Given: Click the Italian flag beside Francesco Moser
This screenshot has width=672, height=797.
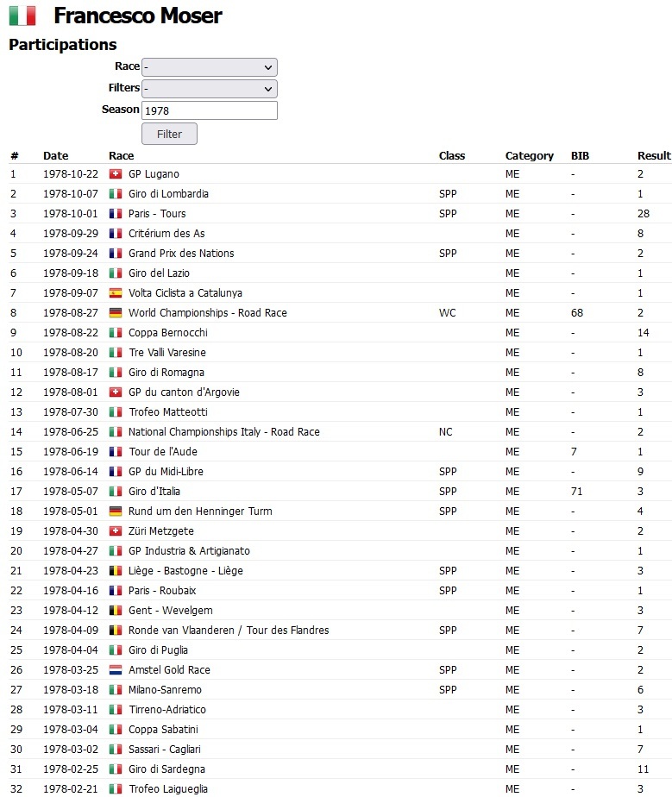Looking at the screenshot, I should [22, 16].
